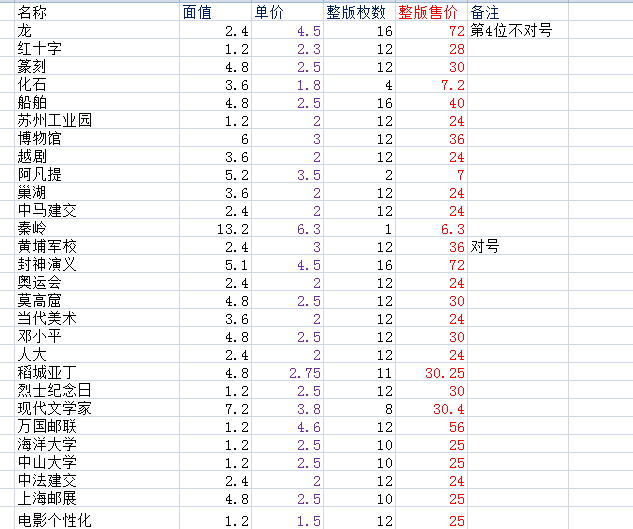The height and width of the screenshot is (529, 633).
Task: Click 对号 remark in 黄埔军校 row
Action: pos(518,246)
